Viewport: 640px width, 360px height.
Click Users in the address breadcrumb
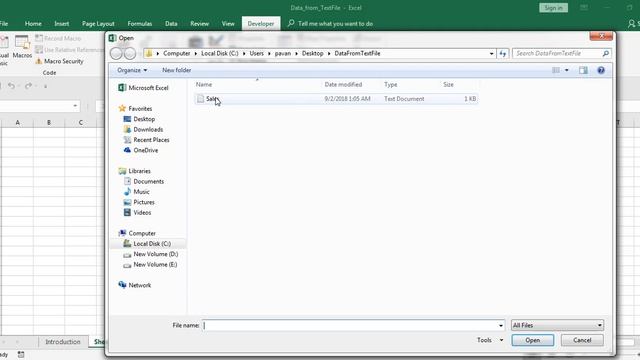click(x=257, y=53)
